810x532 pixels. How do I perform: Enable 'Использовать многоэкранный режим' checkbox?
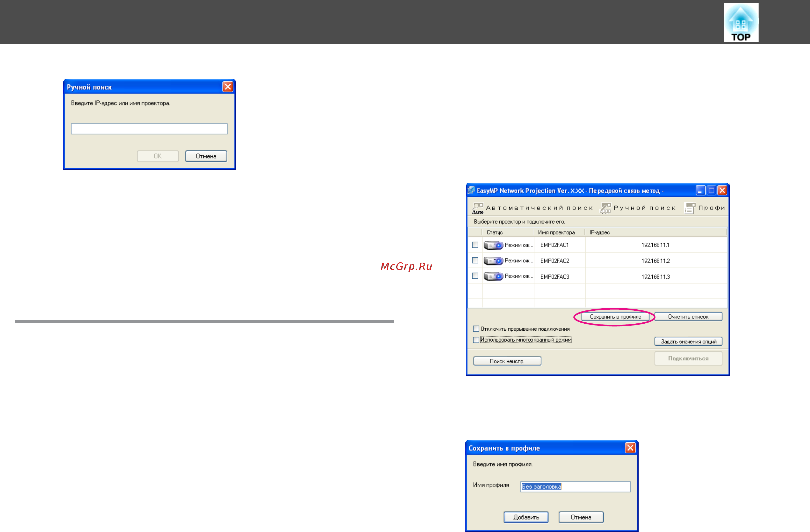476,340
